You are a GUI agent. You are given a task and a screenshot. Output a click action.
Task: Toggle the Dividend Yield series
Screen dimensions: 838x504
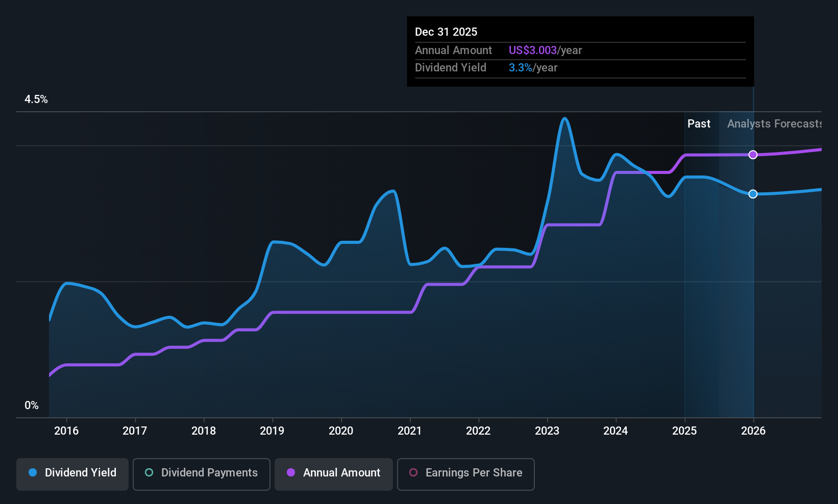(x=72, y=474)
